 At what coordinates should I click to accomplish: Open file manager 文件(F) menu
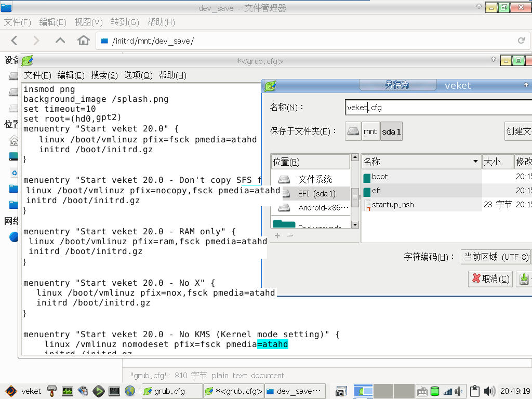point(18,22)
